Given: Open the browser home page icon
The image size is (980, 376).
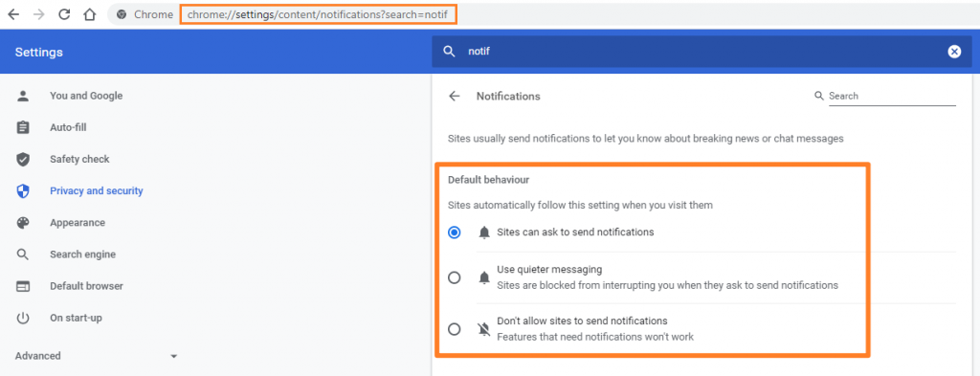Looking at the screenshot, I should (x=90, y=14).
